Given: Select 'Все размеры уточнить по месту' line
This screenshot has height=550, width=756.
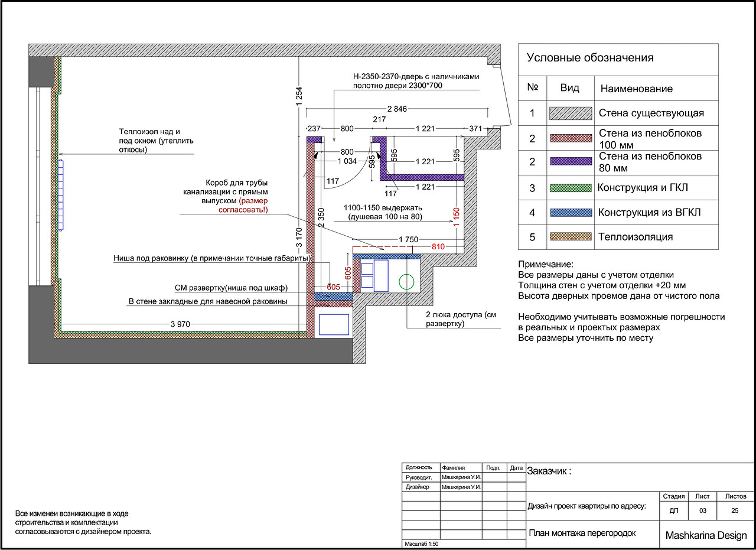Looking at the screenshot, I should point(585,338).
